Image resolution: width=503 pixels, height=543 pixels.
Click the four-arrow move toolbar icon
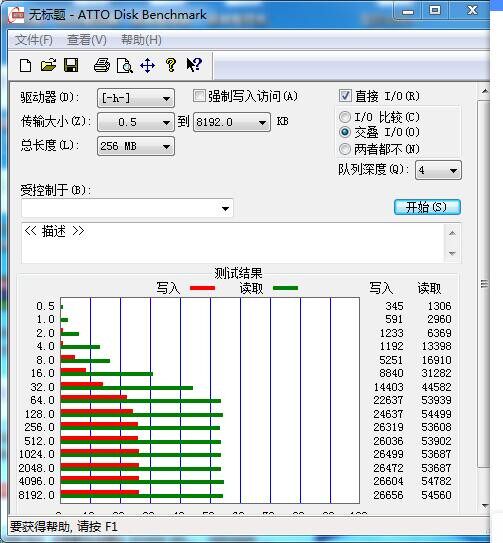[x=148, y=65]
